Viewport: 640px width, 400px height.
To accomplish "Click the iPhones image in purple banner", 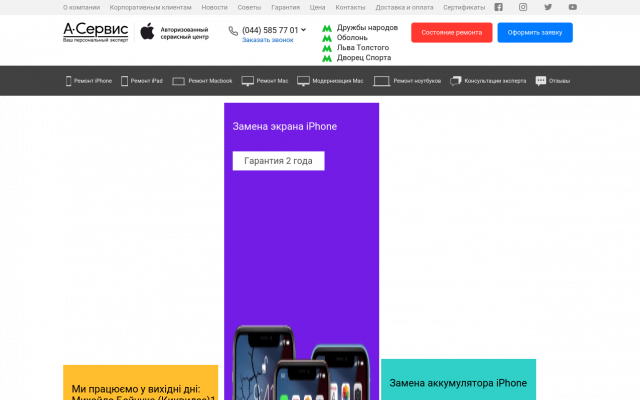I will (x=301, y=362).
